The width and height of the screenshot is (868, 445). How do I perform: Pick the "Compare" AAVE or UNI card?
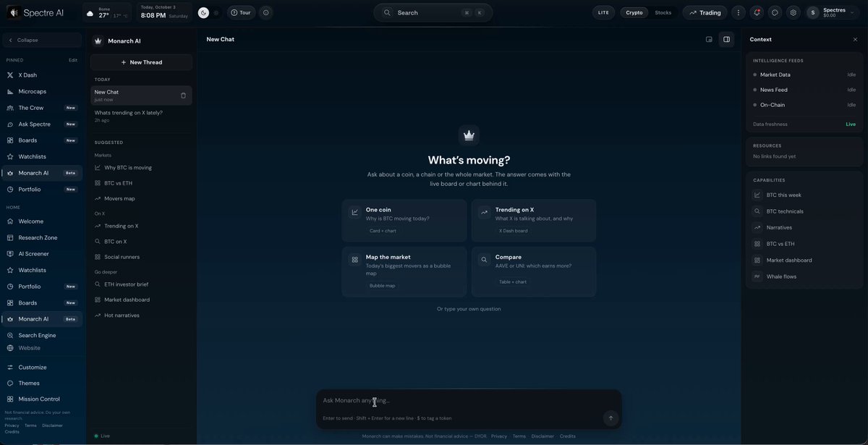click(534, 272)
